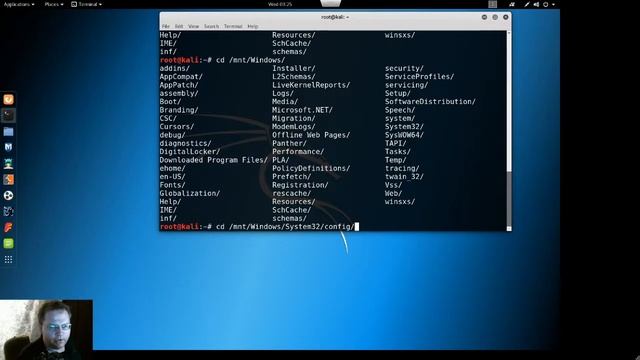Click the root@kali window title bar
Screen dimensions: 640x360
335,17
